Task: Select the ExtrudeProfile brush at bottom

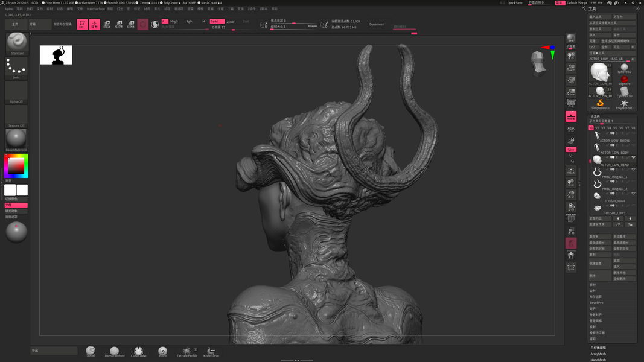Action: coord(187,352)
